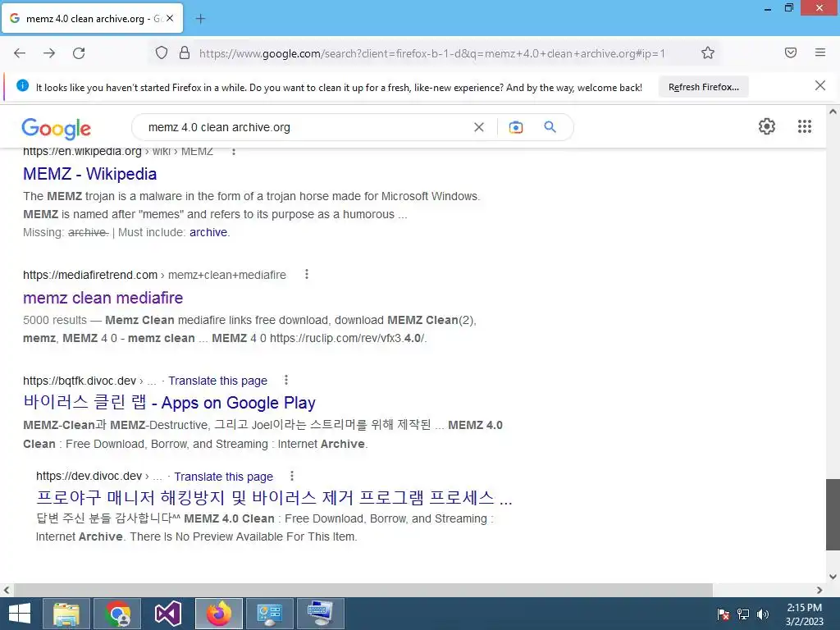Click the address bar URL
840x630 pixels.
click(x=431, y=53)
